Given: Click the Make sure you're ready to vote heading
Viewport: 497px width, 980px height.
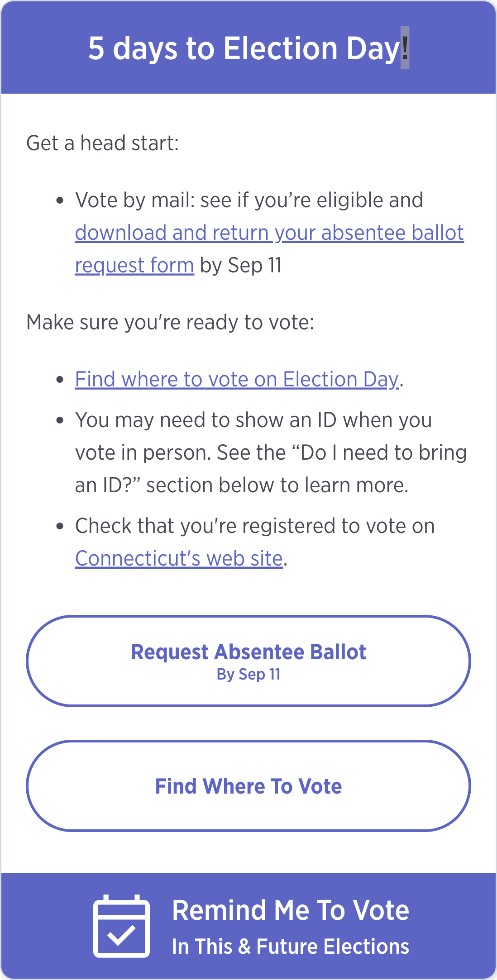Looking at the screenshot, I should click(x=171, y=321).
